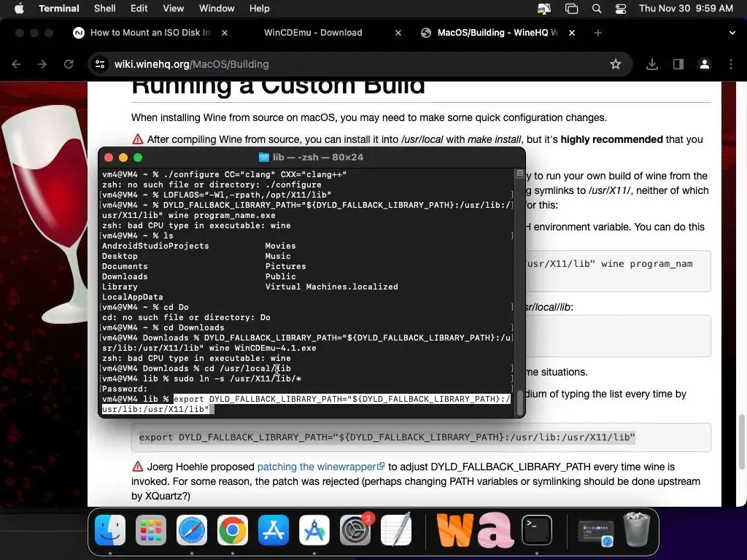Bookmark this page with the star
This screenshot has height=560, width=747.
616,64
